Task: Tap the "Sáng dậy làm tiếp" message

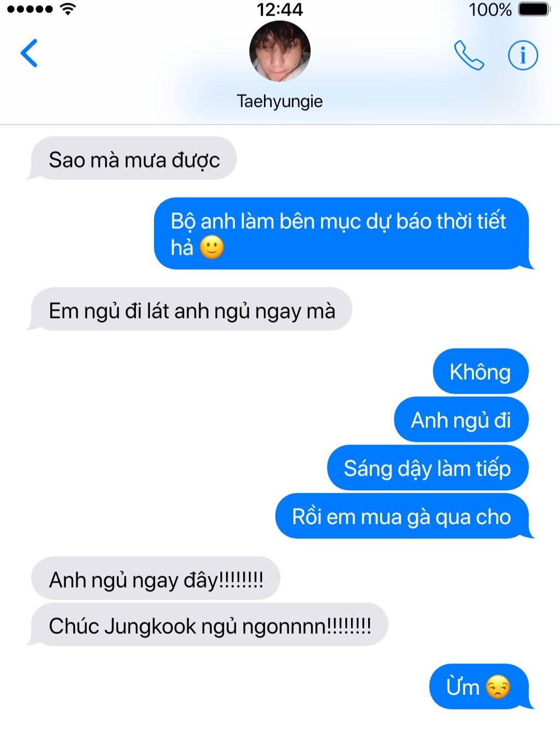Action: click(428, 468)
